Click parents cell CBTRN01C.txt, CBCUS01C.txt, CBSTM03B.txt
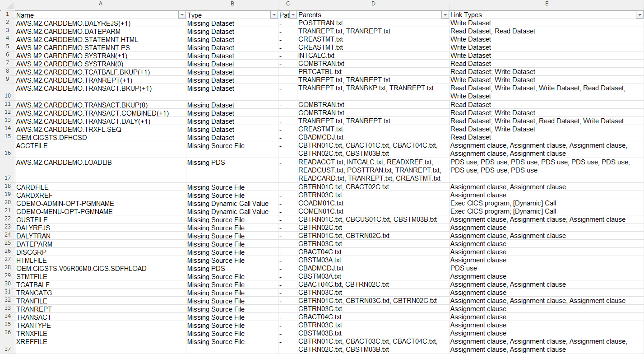Screen dimensions: 644x354 click(373, 219)
